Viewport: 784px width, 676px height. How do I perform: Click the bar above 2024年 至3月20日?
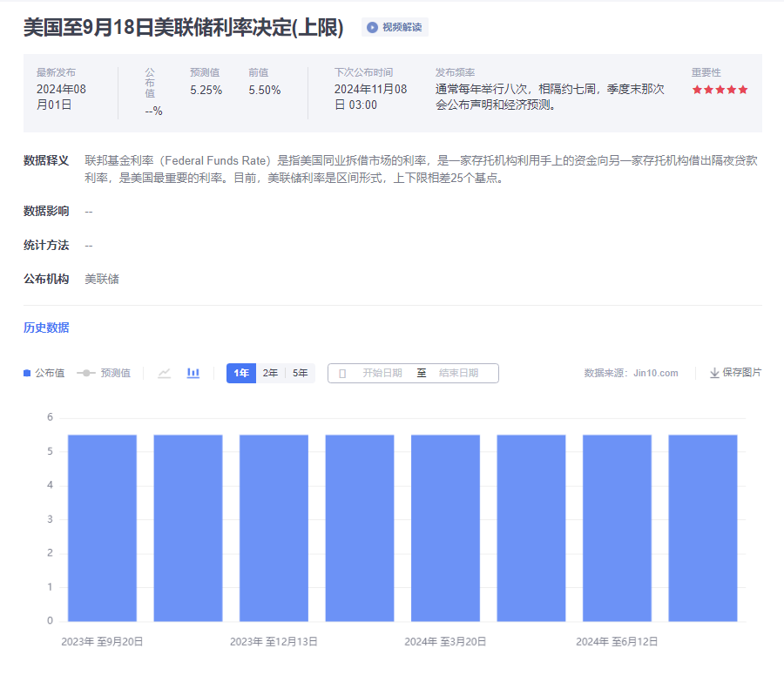[x=445, y=527]
